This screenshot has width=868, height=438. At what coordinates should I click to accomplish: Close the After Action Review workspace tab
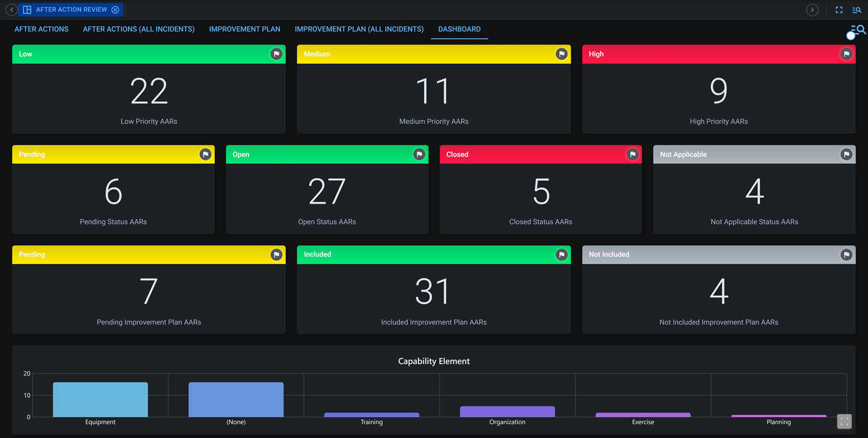[x=115, y=9]
